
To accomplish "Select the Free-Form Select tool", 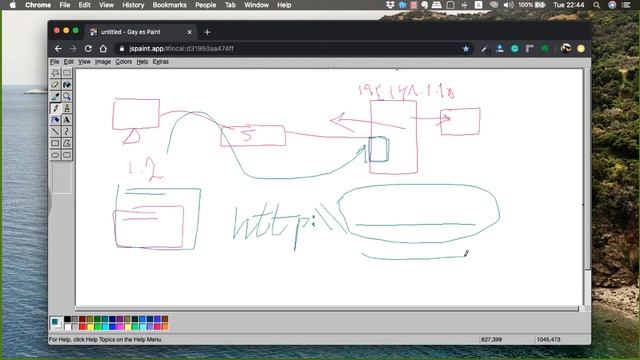I will click(x=55, y=73).
